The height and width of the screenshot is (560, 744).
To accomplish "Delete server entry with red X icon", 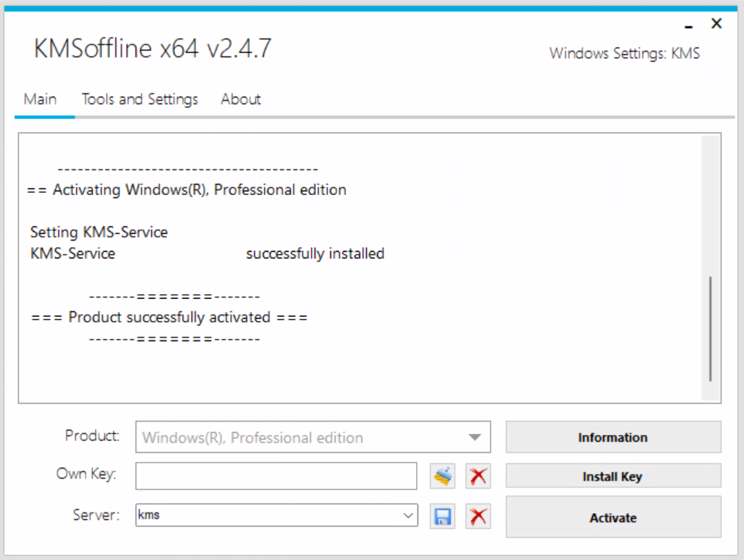I will click(478, 517).
